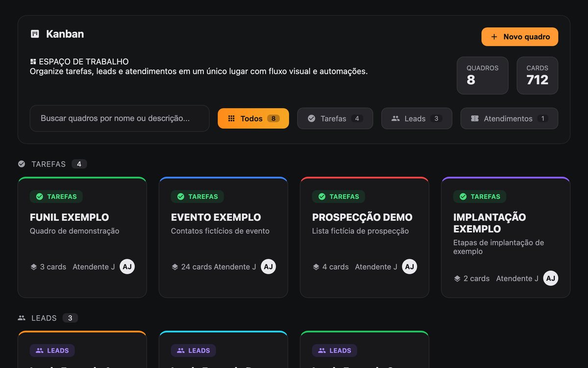Click the AJ avatar on FUNIL EXEMPLO card

(127, 266)
